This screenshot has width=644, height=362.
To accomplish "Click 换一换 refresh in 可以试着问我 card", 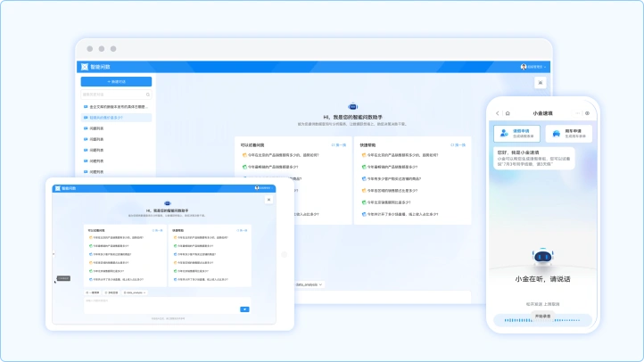I will click(338, 144).
